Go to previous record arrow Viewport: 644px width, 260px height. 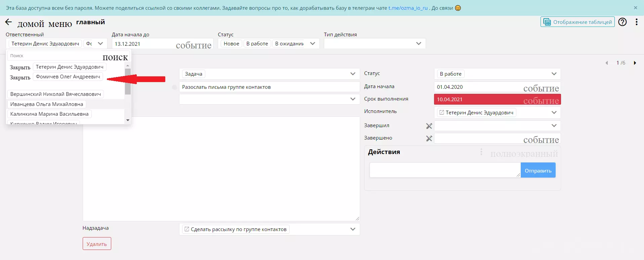[607, 63]
